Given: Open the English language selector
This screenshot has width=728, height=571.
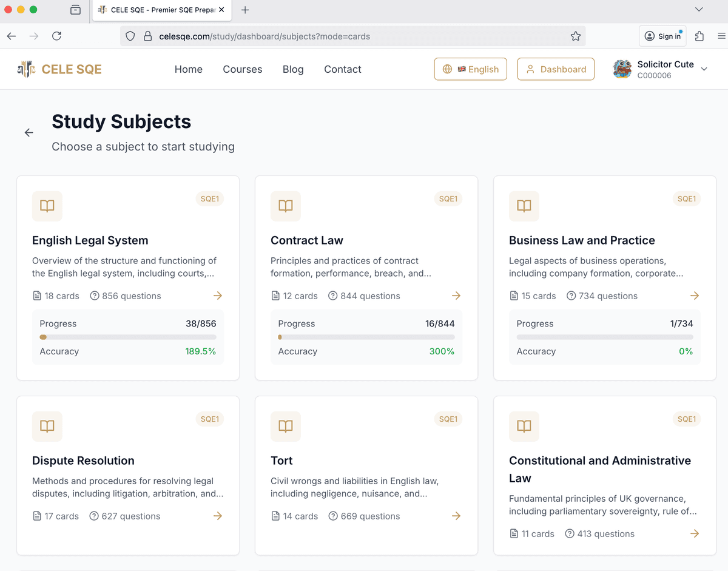Looking at the screenshot, I should (x=470, y=69).
